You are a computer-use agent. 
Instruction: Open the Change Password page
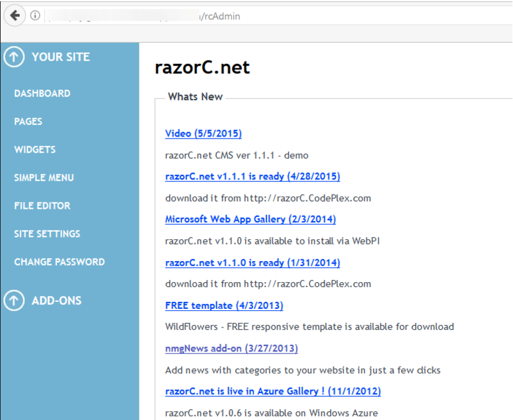point(59,262)
